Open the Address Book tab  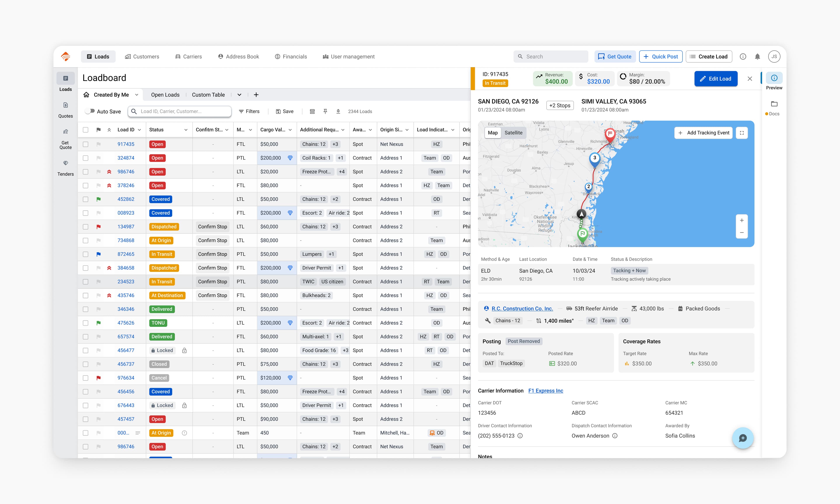(x=238, y=57)
